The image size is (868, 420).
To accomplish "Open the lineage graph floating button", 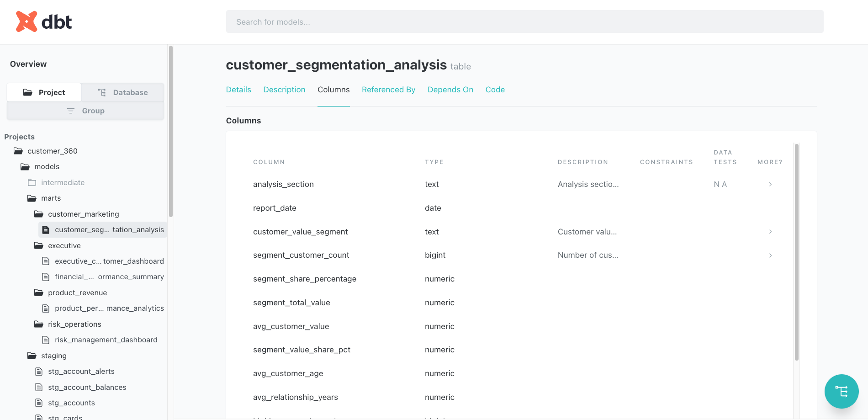I will pyautogui.click(x=841, y=391).
